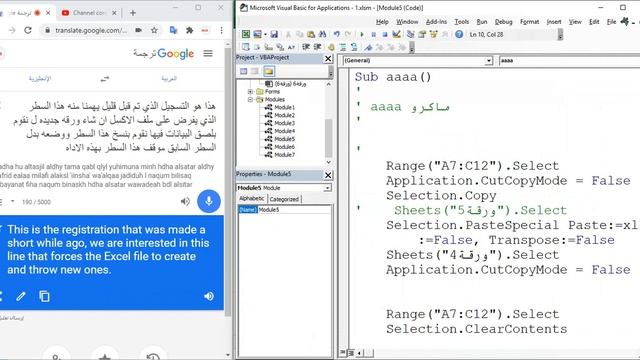This screenshot has height=360, width=640.
Task: Click Procedure View icon at bottom-left of code window
Action: pyautogui.click(x=343, y=353)
